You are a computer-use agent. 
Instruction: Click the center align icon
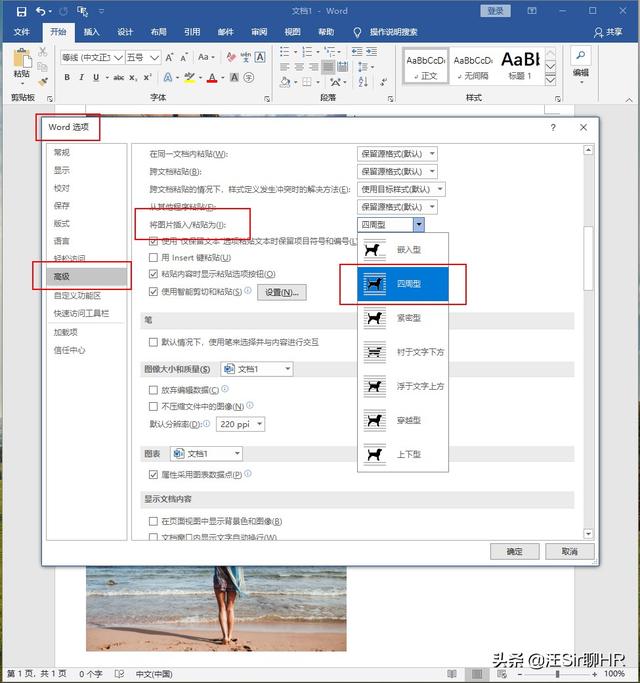coord(299,67)
